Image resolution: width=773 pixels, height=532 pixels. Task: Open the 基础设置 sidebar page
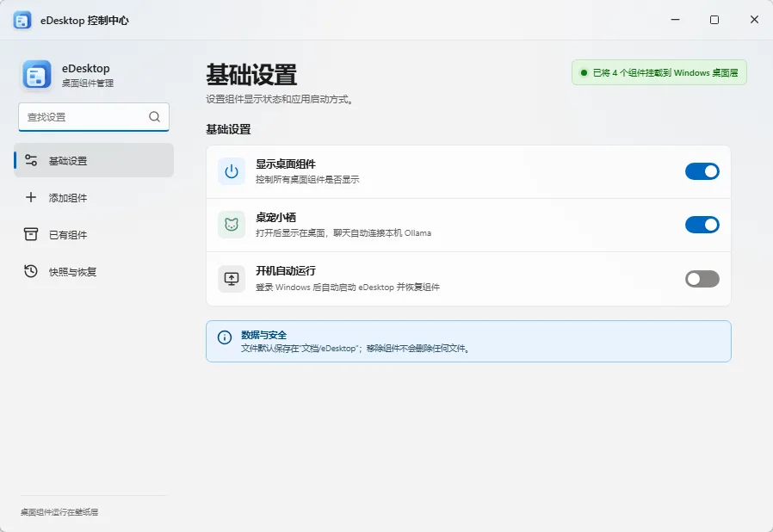pyautogui.click(x=94, y=160)
